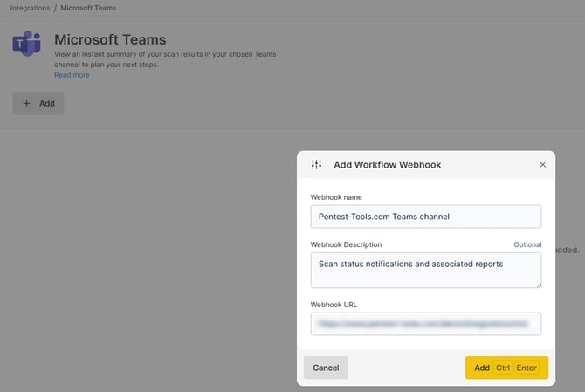
Task: Click the blurred Webhook URL field
Action: (425, 324)
